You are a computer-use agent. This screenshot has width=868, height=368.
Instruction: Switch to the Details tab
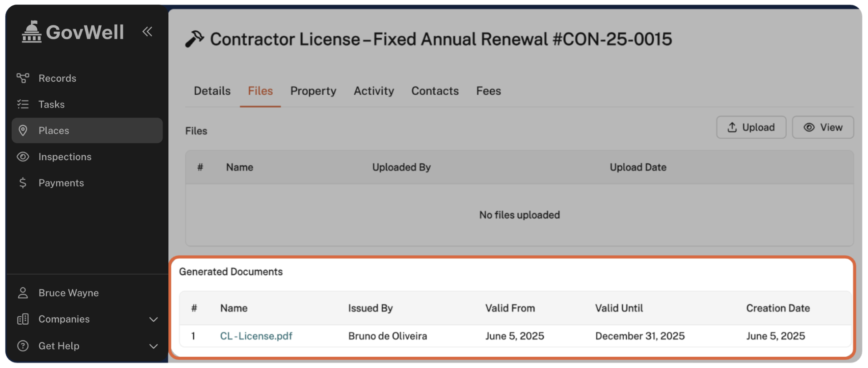pos(212,91)
